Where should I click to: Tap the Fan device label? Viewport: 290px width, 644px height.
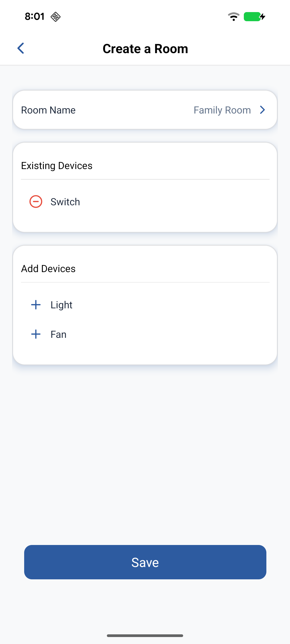[x=59, y=335]
